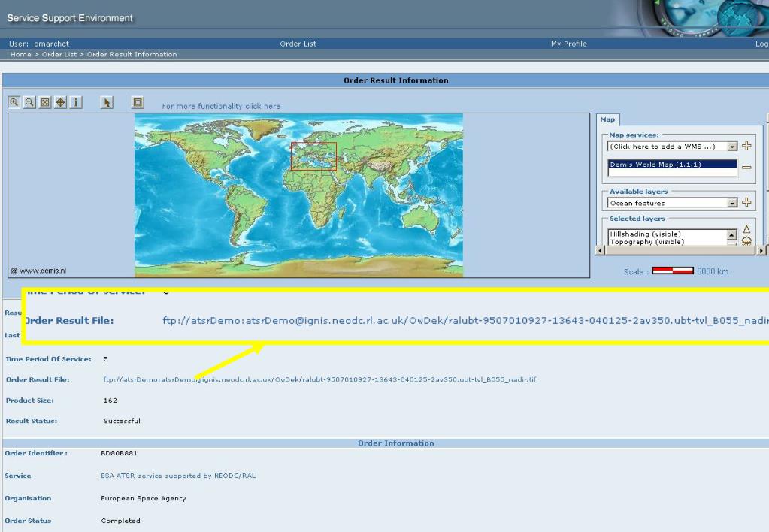Image resolution: width=769 pixels, height=532 pixels.
Task: Select the zoom in map tool
Action: point(14,102)
